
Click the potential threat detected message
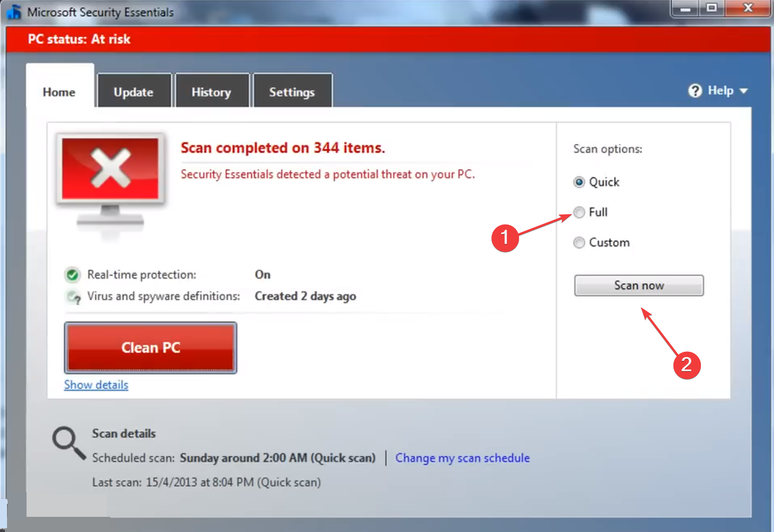pyautogui.click(x=327, y=174)
